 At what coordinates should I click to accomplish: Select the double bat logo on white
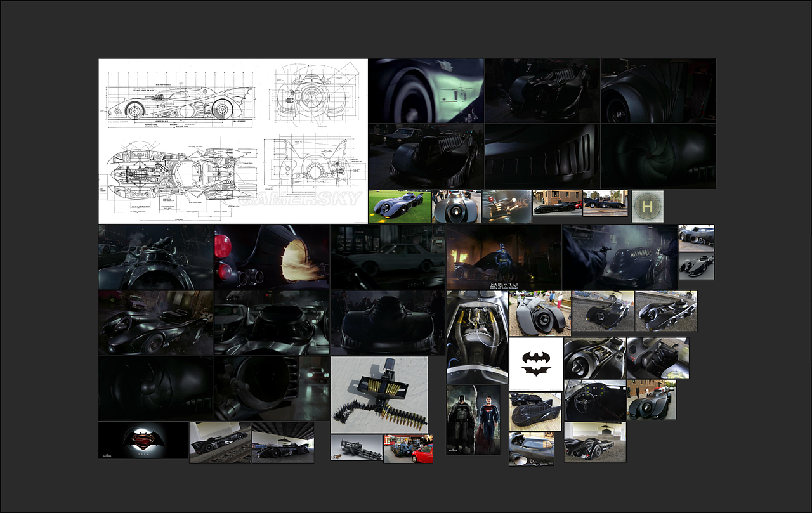535,364
